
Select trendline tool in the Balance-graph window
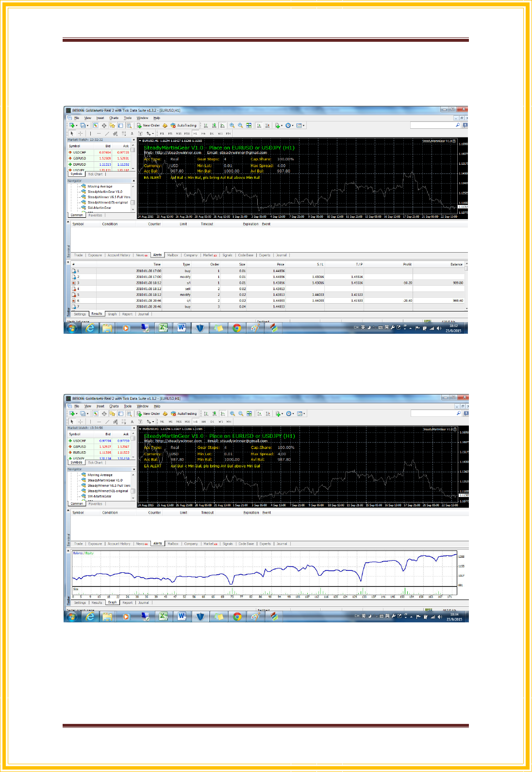pyautogui.click(x=107, y=422)
